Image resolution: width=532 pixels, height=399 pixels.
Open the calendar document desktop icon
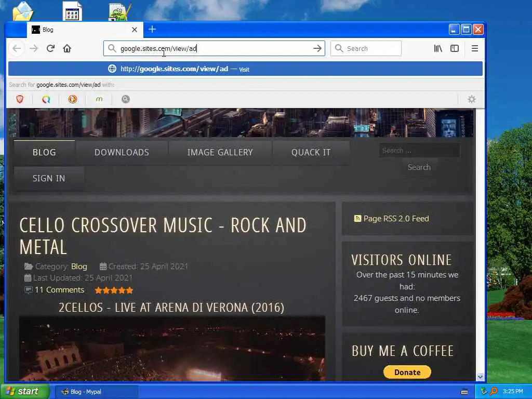[x=72, y=11]
